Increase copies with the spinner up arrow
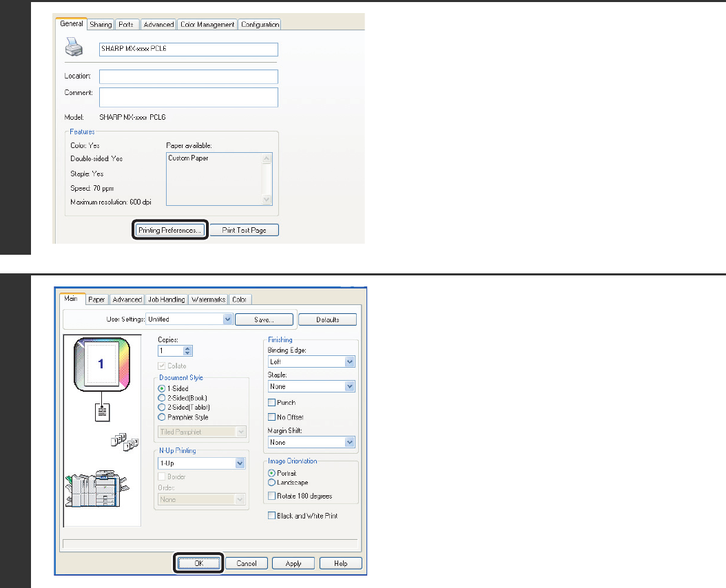The height and width of the screenshot is (588, 726). point(188,347)
